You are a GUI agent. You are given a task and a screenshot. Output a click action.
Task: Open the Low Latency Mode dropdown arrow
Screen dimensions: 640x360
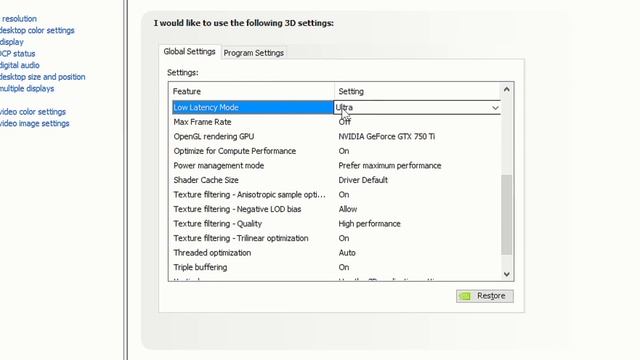point(495,108)
